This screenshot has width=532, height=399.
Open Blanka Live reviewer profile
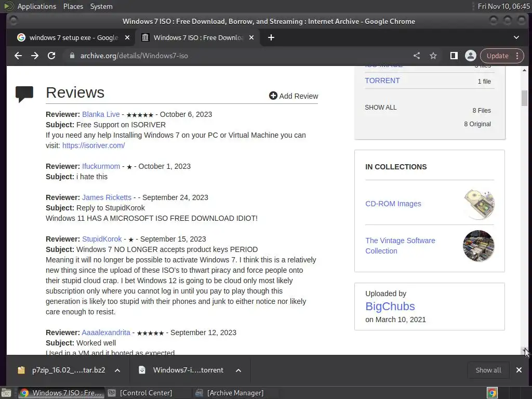point(101,114)
